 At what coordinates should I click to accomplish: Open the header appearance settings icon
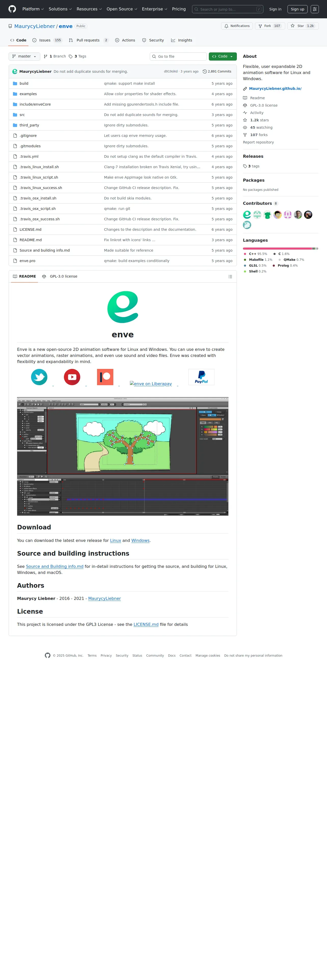(x=315, y=9)
